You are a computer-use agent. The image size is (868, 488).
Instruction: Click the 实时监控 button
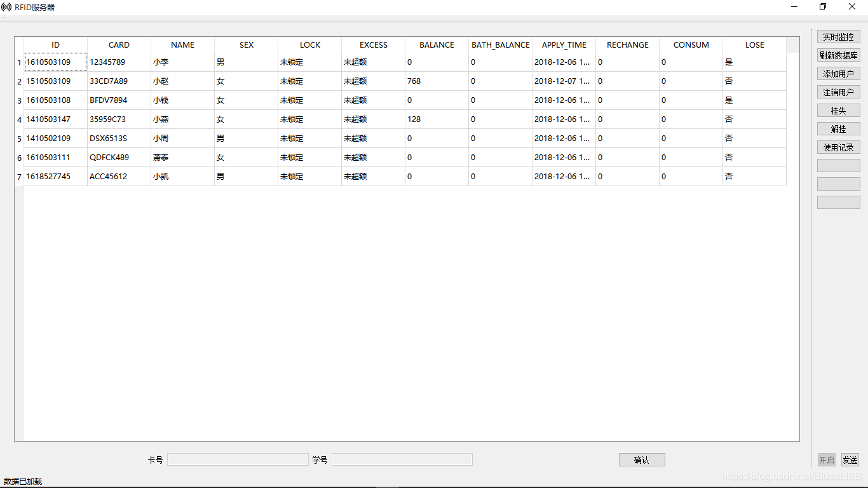(838, 37)
